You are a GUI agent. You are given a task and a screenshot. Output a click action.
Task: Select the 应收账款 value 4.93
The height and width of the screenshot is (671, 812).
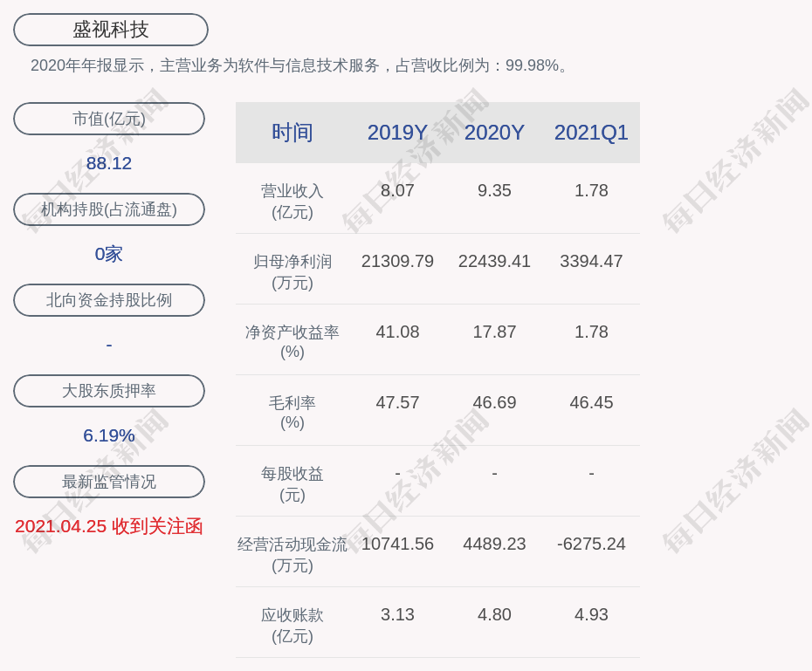(591, 614)
